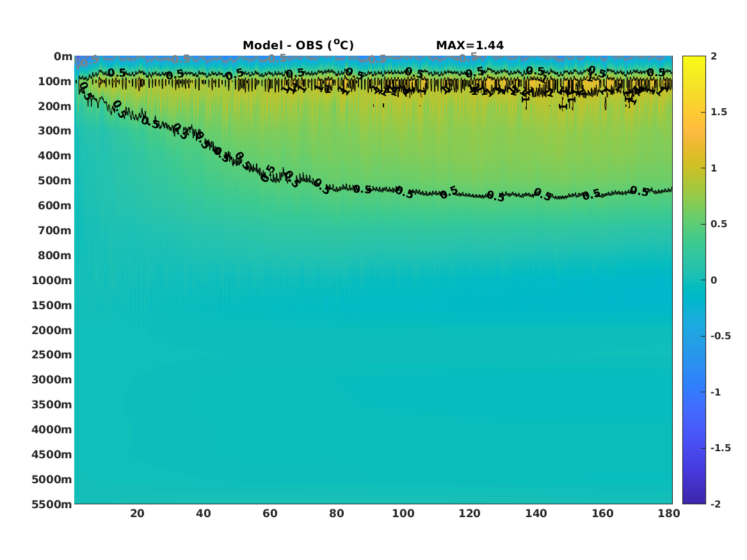This screenshot has width=747, height=560.
Task: Click the plot title 'Model - OBS (°C)'
Action: pos(298,45)
